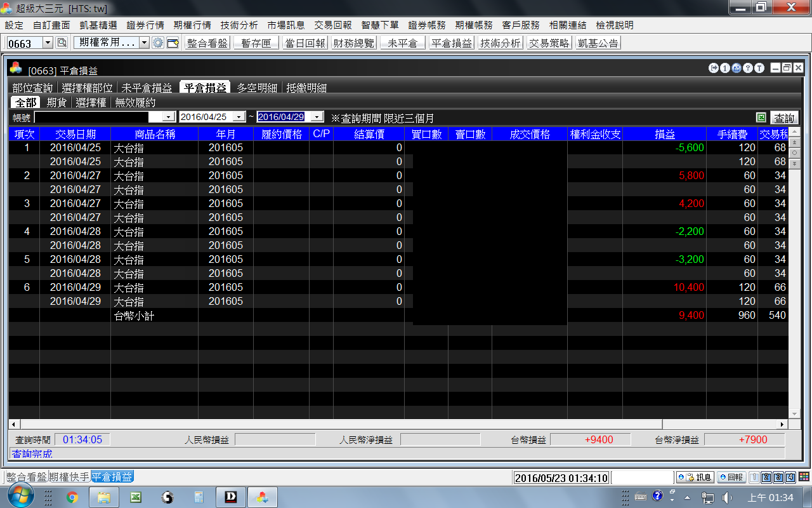The width and height of the screenshot is (812, 508).
Task: Switch to the 未平倉損益 tab
Action: pyautogui.click(x=147, y=88)
